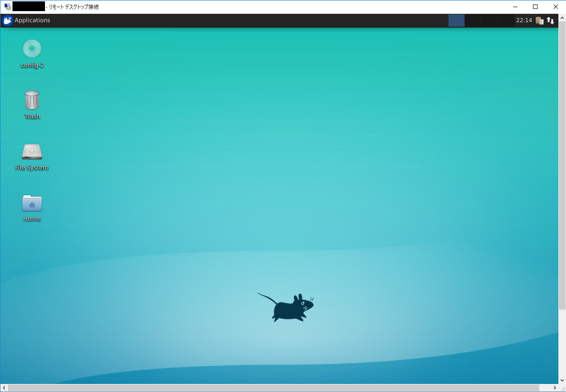Click the horizontal scrollbar left arrow
The width and height of the screenshot is (566, 392).
click(4, 388)
